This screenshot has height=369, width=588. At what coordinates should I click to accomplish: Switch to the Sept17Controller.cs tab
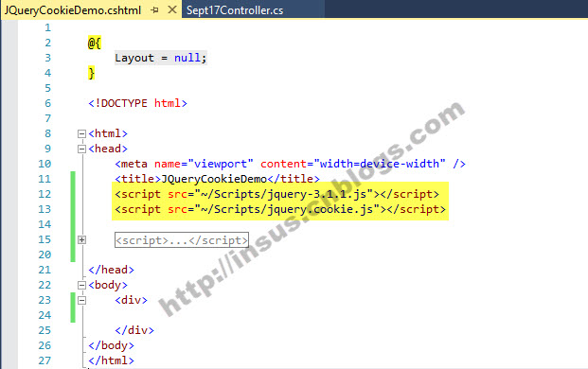(x=235, y=10)
